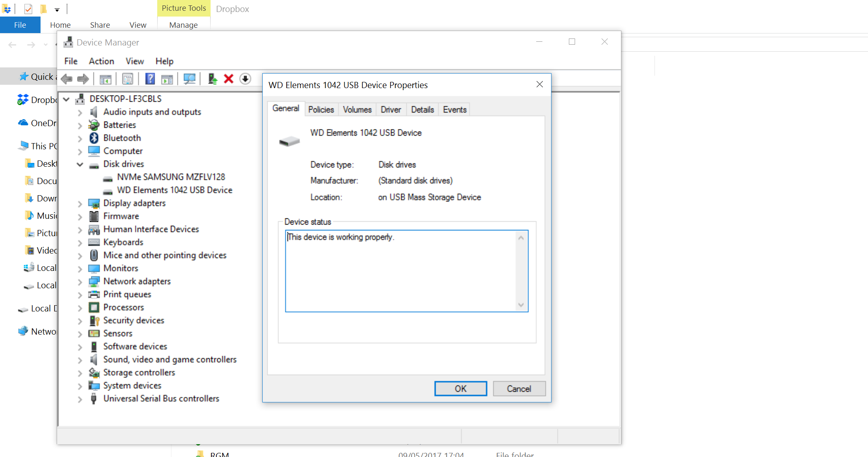
Task: Click the Disable device down-arrow icon
Action: click(x=245, y=79)
